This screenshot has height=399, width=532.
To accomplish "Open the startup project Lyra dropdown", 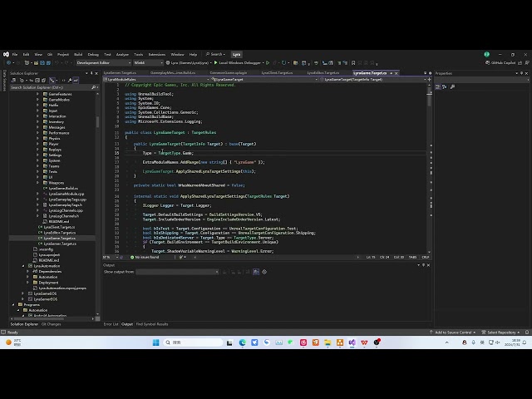I will (189, 63).
